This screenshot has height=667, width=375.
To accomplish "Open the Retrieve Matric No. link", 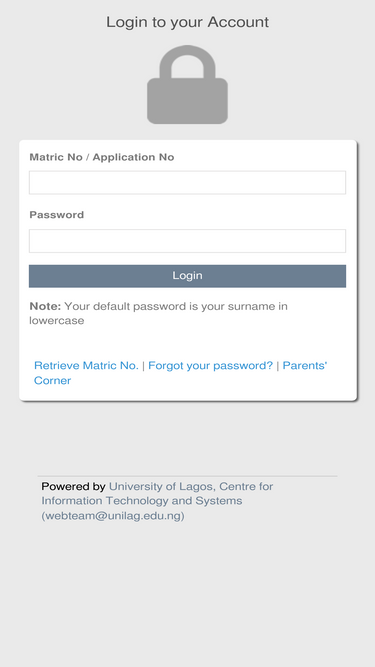I will (x=86, y=365).
